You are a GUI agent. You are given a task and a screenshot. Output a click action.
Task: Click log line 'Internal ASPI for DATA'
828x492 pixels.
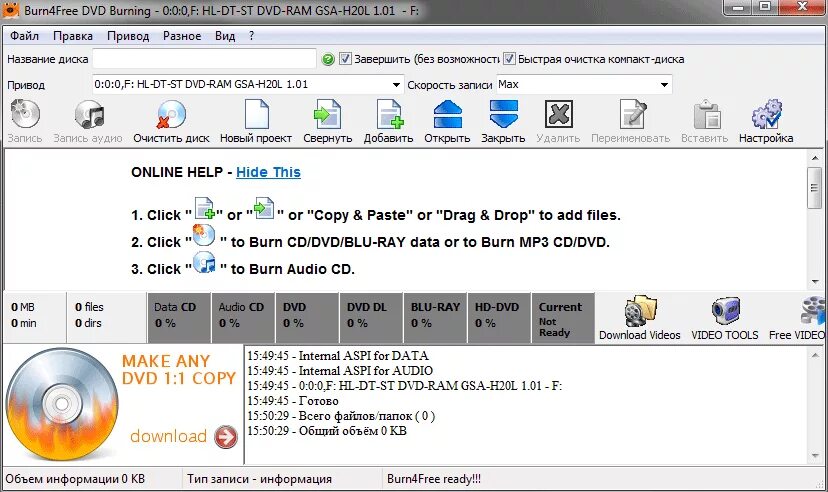coord(338,356)
